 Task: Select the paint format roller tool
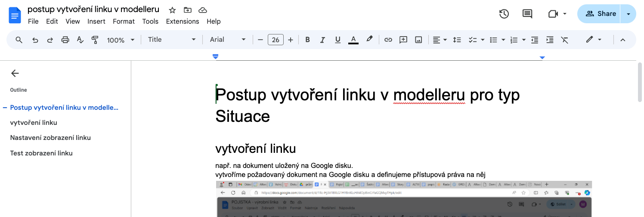coord(95,40)
